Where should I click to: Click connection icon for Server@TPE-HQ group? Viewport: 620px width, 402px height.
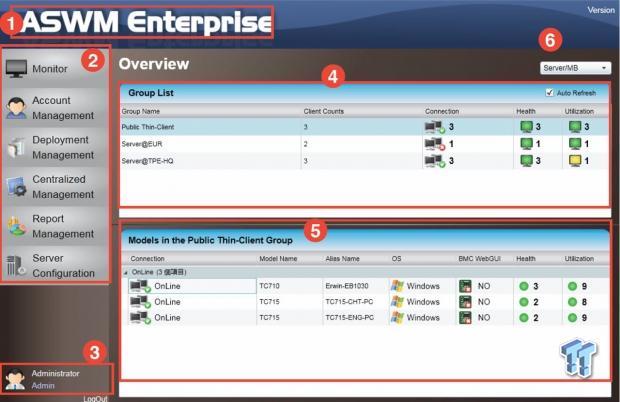pos(435,161)
